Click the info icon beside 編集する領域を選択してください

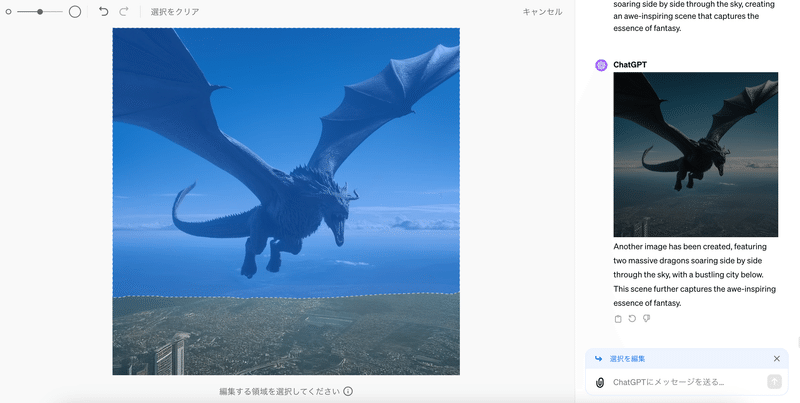(x=348, y=391)
